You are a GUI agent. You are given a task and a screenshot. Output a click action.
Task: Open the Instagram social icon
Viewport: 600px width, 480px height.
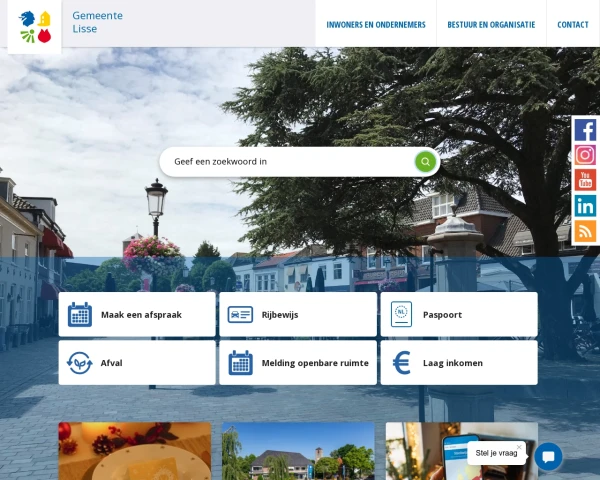pos(585,155)
